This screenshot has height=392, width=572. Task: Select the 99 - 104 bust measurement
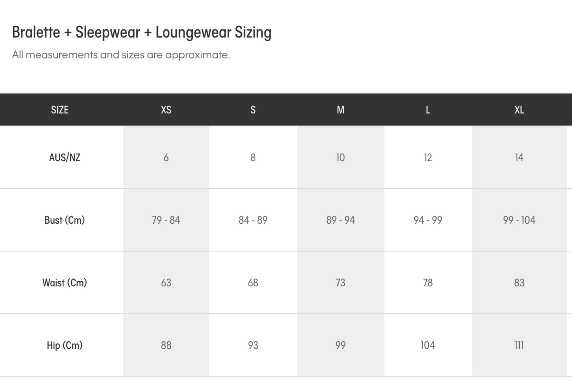(519, 220)
